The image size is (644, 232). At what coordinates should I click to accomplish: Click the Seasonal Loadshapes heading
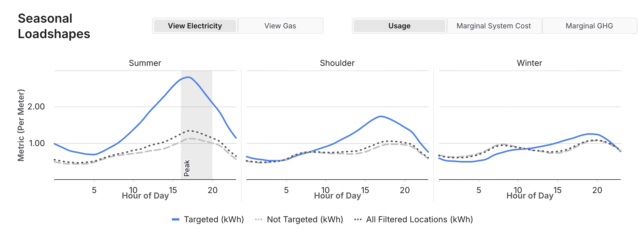click(54, 26)
